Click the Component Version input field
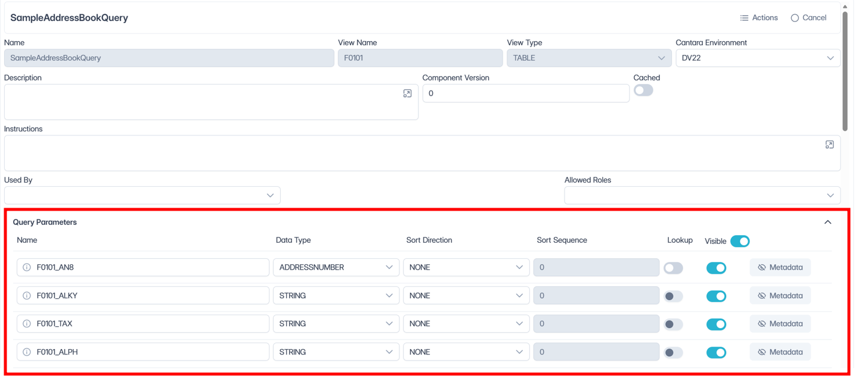 pos(526,93)
